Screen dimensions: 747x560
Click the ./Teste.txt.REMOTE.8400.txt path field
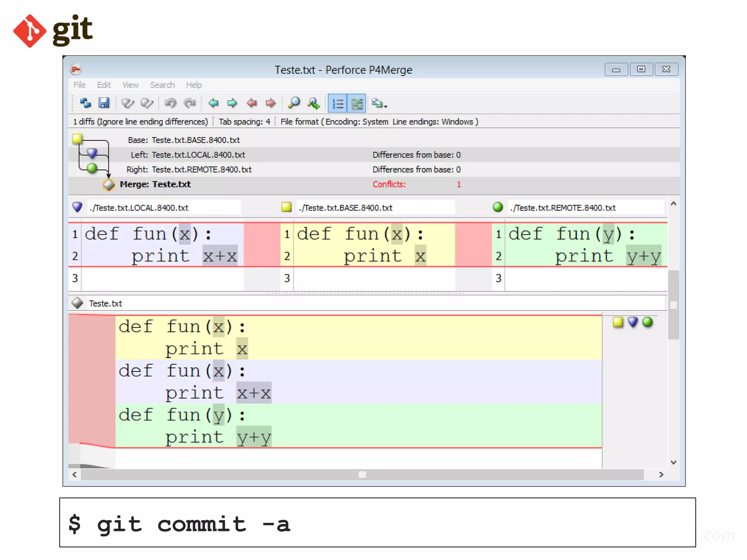tap(587, 208)
